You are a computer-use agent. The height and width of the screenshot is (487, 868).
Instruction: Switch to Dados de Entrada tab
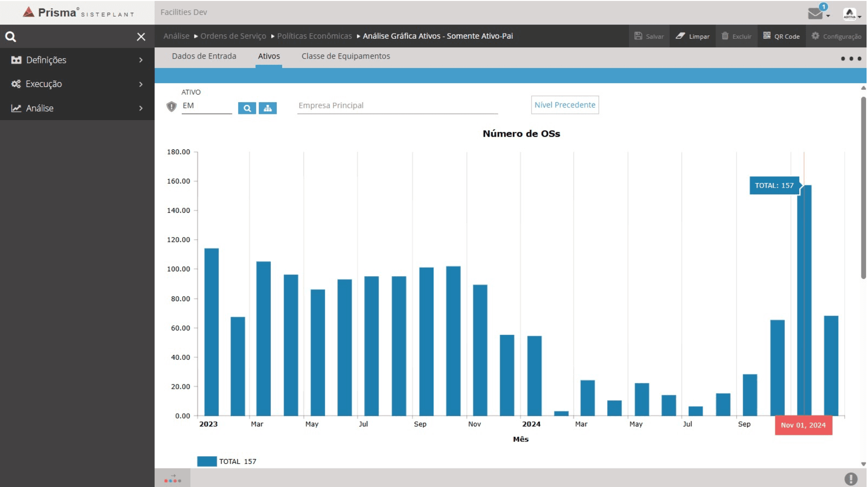[x=204, y=56]
